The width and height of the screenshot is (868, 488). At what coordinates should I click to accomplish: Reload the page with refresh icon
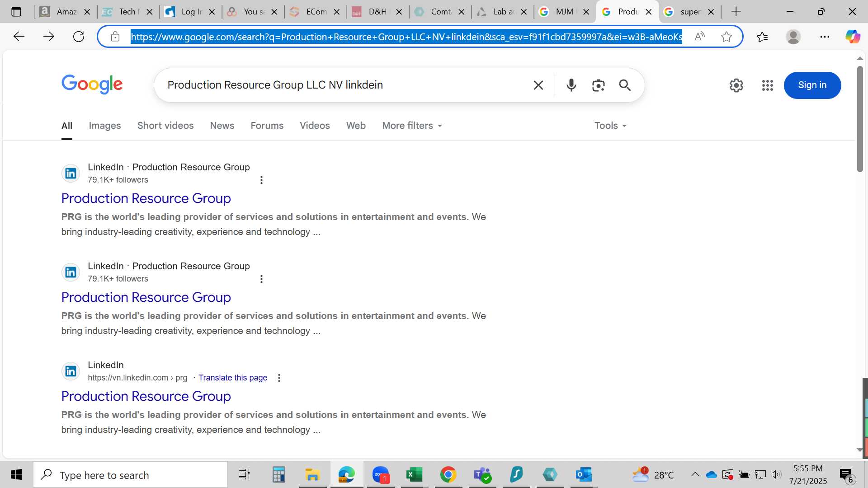[79, 37]
